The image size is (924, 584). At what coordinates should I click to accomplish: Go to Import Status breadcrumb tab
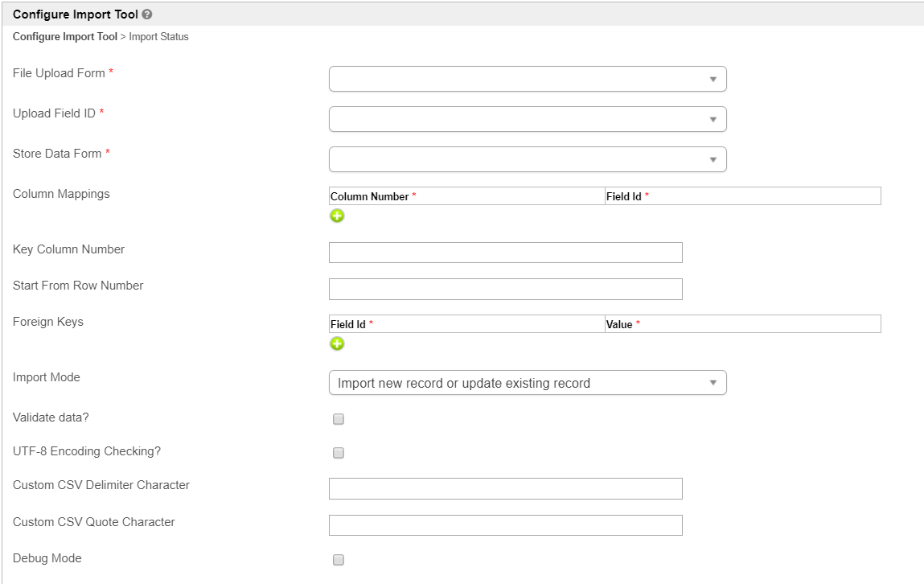click(158, 37)
